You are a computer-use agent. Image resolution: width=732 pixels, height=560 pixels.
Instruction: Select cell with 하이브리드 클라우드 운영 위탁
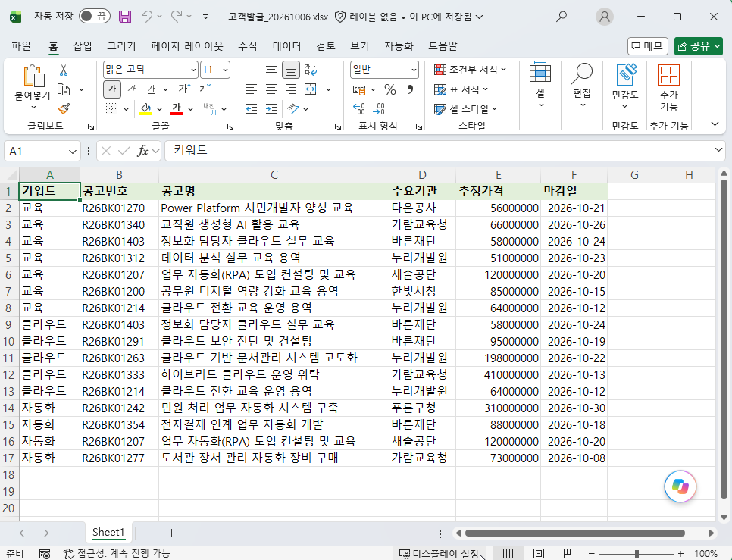pos(274,374)
